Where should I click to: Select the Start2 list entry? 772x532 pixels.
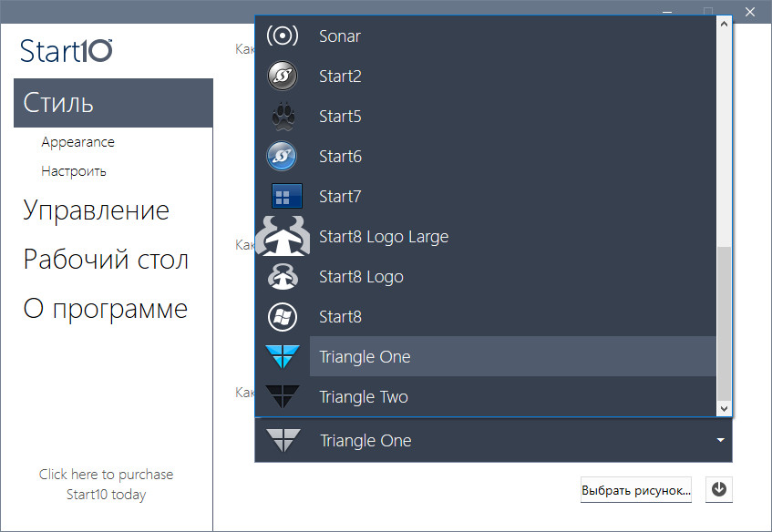tap(486, 76)
